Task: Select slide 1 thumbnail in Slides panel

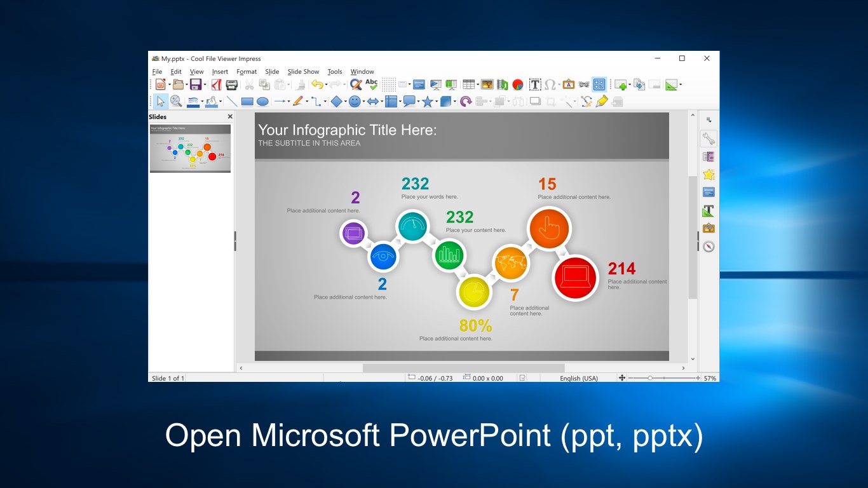Action: pos(190,148)
